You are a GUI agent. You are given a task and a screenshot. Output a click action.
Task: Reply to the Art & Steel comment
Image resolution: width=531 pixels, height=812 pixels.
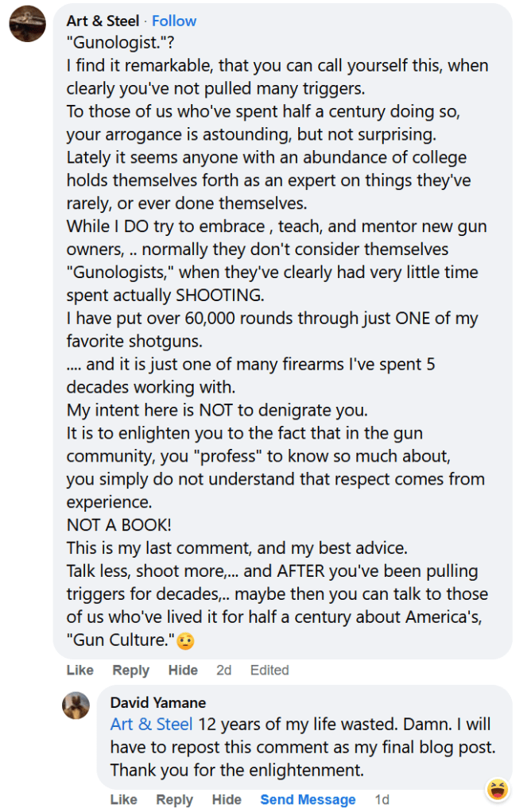(x=131, y=670)
